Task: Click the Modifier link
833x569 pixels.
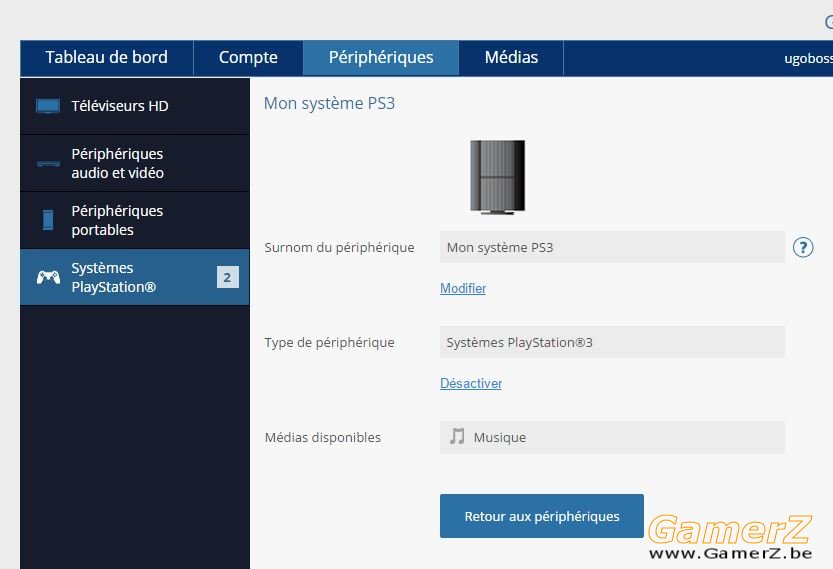Action: (463, 288)
